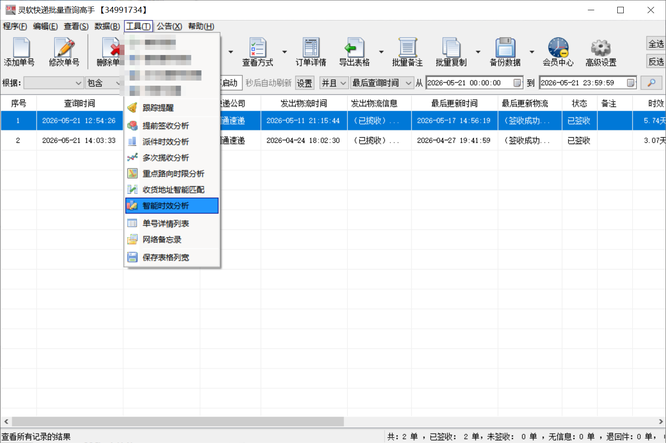Select cell 2026-05-17 14:56:19

pyautogui.click(x=454, y=121)
